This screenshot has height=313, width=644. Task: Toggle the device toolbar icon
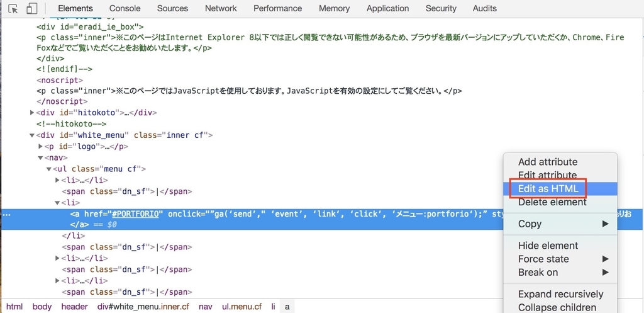31,9
